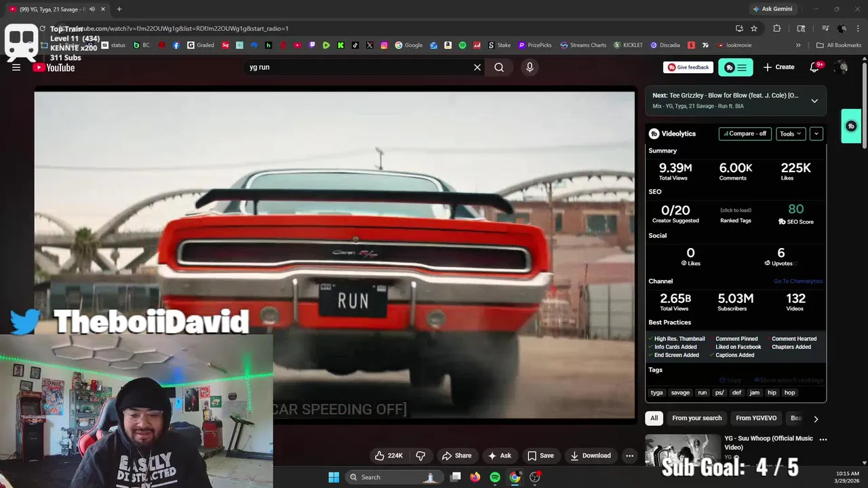868x488 pixels.
Task: Select the 'hop' tag
Action: click(x=790, y=392)
